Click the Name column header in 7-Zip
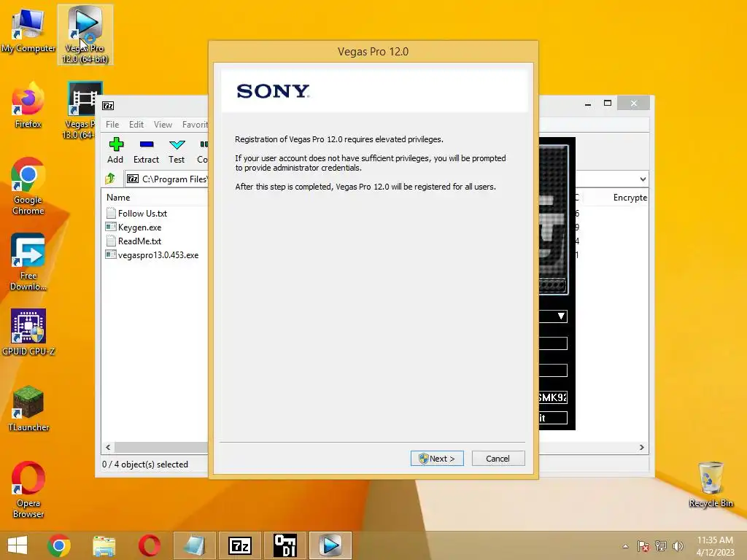The width and height of the screenshot is (747, 560). (x=118, y=197)
